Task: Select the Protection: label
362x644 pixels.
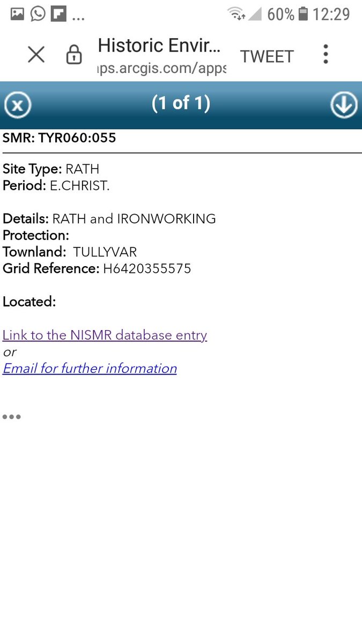Action: point(36,235)
